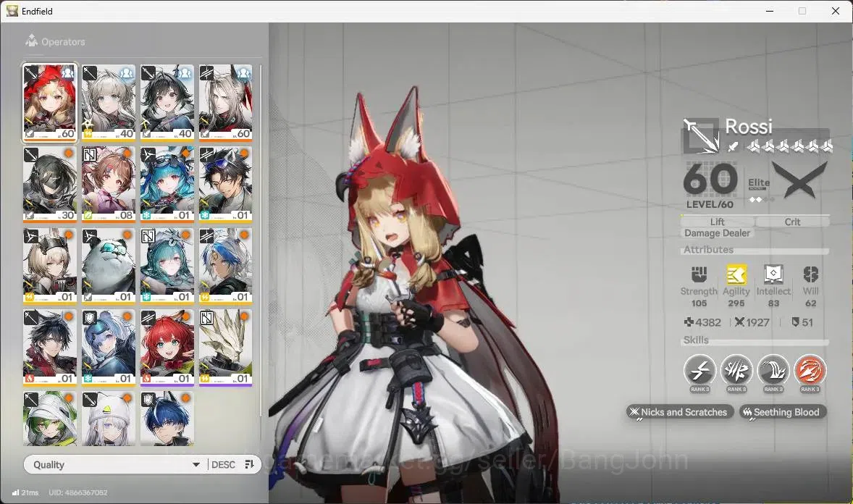Screen dimensions: 853x504
Task: Open Rossi's red ultimate skill icon
Action: (x=810, y=371)
